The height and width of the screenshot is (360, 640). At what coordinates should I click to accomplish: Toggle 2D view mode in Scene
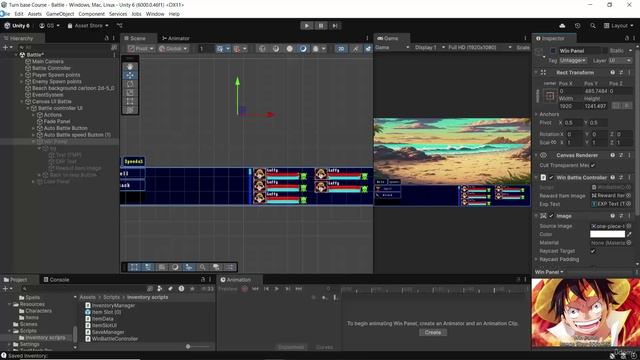[x=340, y=49]
